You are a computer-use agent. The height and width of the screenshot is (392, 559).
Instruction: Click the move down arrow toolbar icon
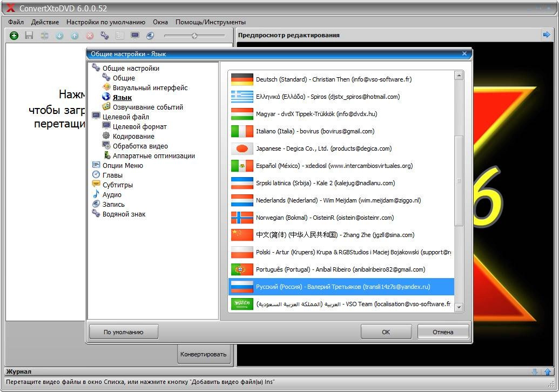click(59, 35)
